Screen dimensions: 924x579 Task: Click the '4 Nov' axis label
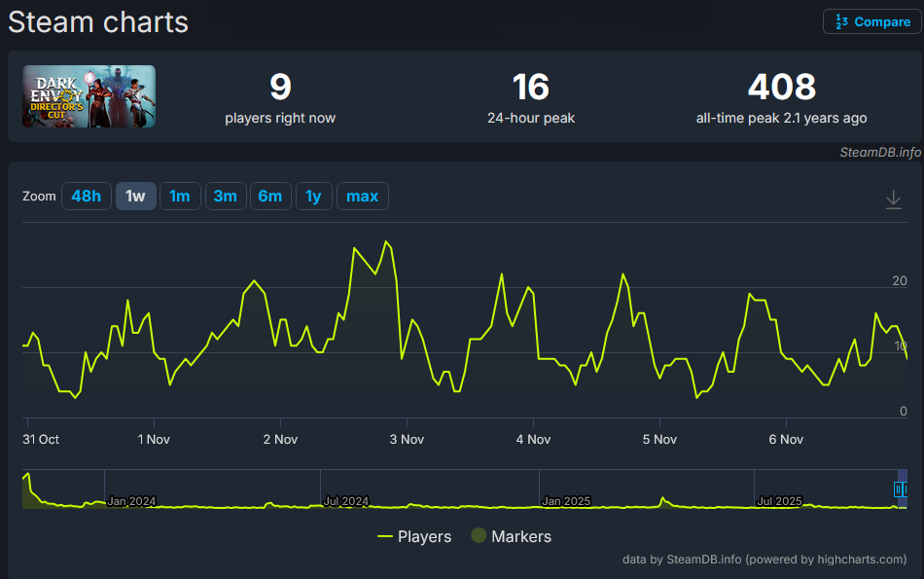tap(533, 439)
